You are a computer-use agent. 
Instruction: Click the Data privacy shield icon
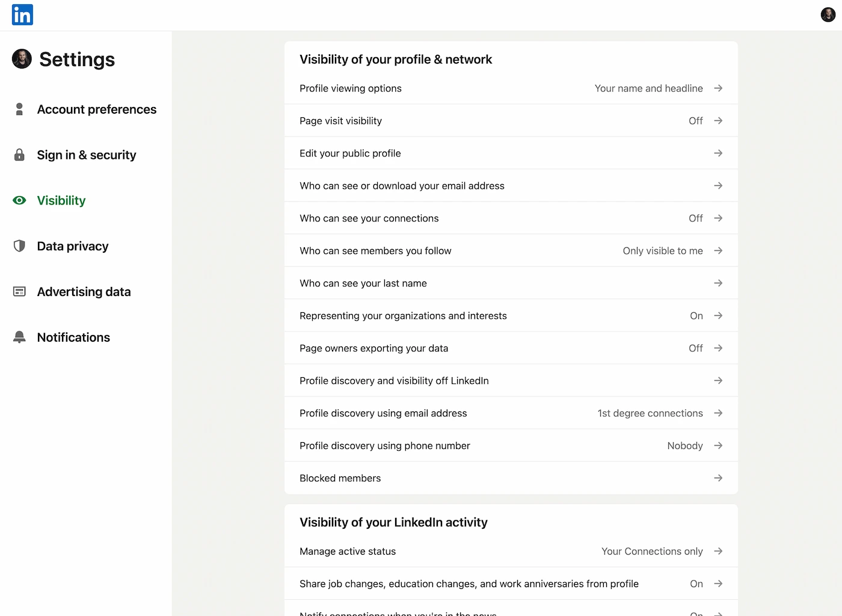coord(19,246)
